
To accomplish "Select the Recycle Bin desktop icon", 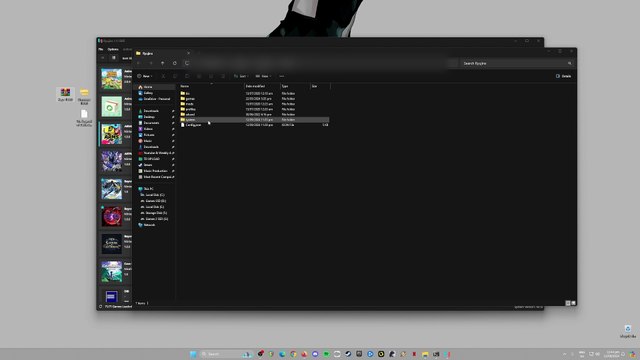I will [x=628, y=331].
